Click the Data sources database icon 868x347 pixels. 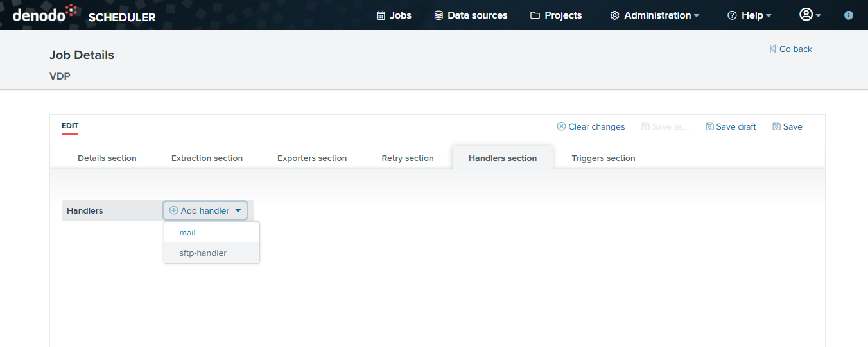pos(438,15)
